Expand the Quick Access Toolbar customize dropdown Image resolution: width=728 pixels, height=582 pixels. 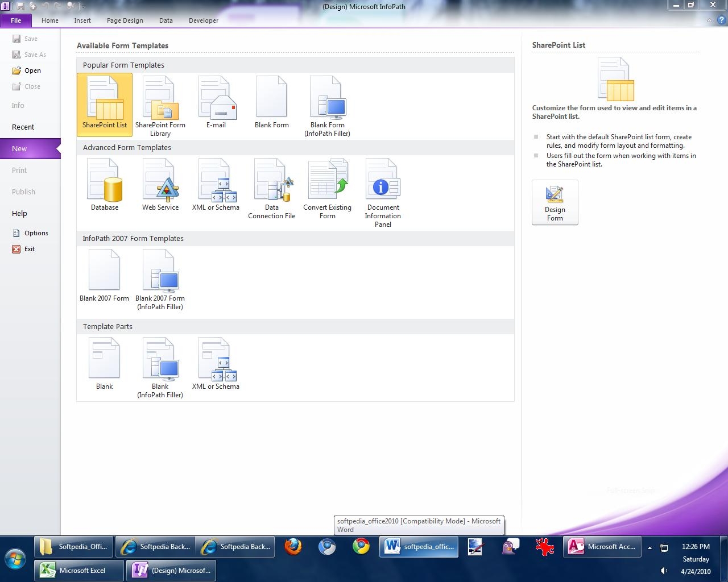tap(84, 6)
